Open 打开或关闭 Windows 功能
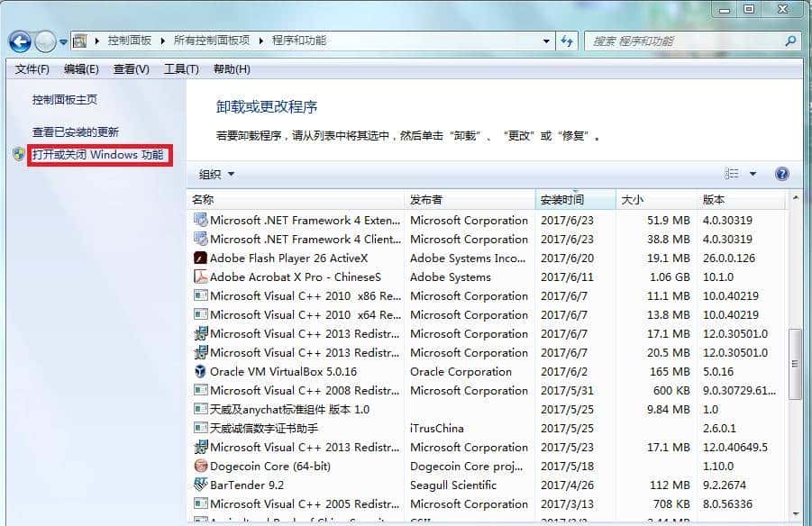The image size is (812, 526). click(100, 155)
